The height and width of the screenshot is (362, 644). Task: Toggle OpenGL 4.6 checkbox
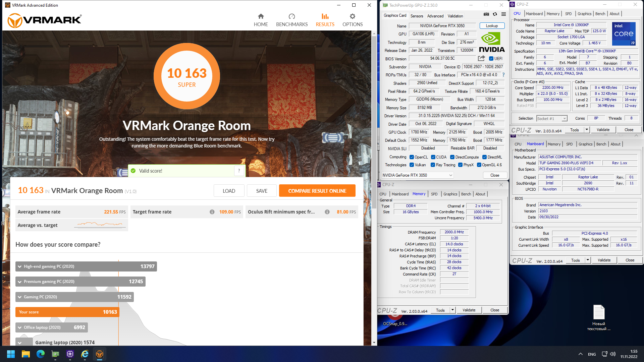coord(479,165)
